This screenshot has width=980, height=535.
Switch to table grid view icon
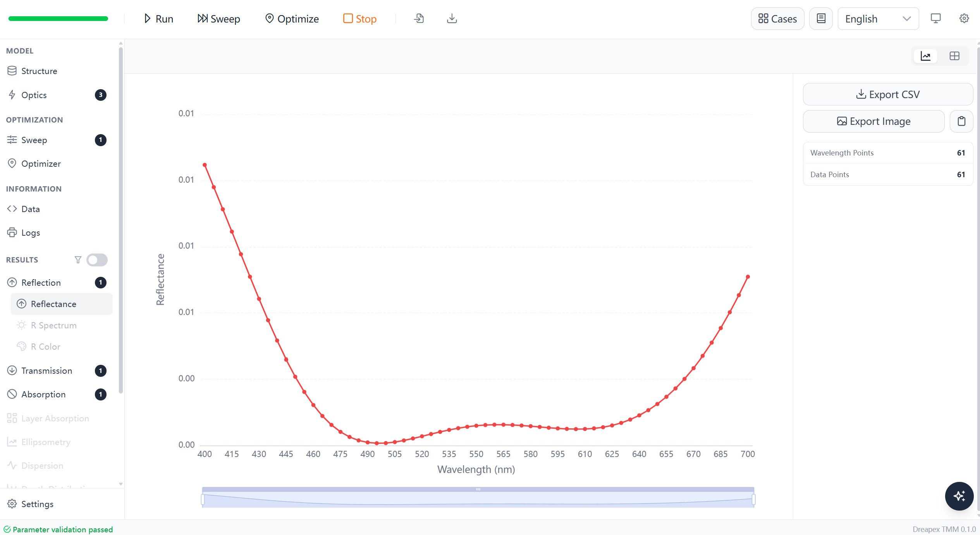coord(954,56)
